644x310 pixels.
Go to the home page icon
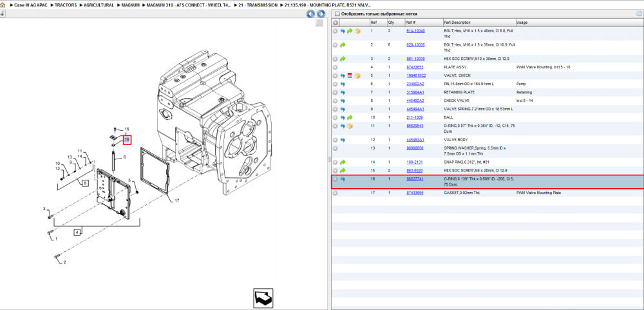click(3, 5)
